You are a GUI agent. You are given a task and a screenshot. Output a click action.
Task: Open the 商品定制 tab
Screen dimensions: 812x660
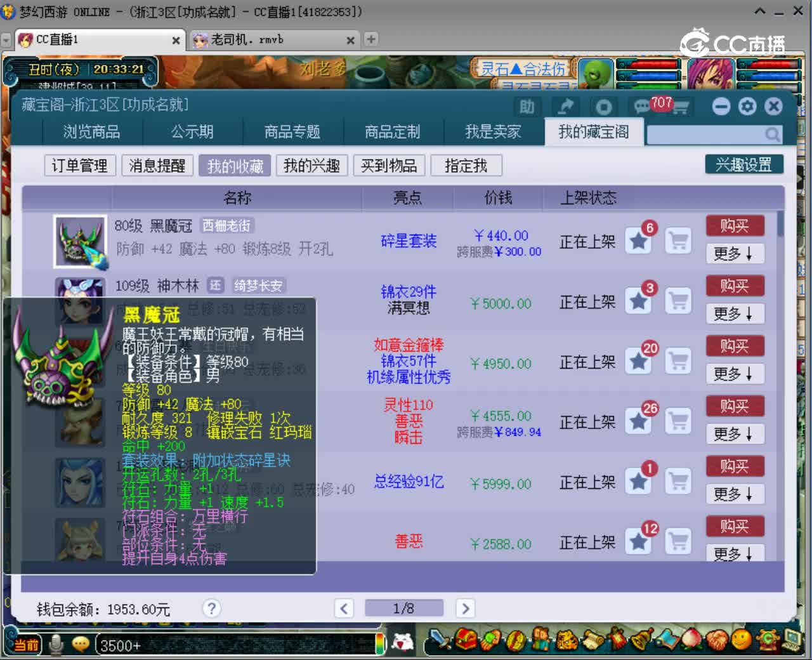[x=393, y=132]
